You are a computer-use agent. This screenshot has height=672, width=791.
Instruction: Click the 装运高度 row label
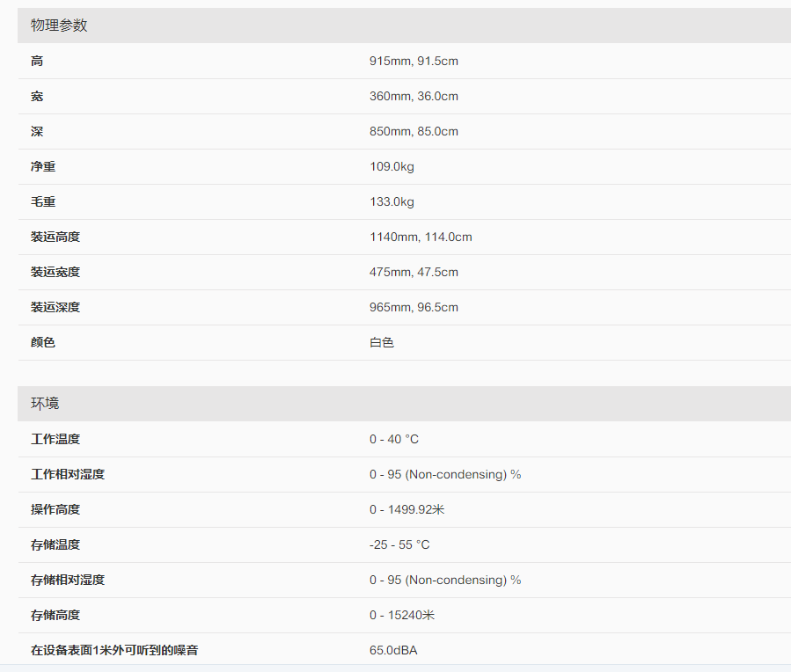(x=55, y=237)
